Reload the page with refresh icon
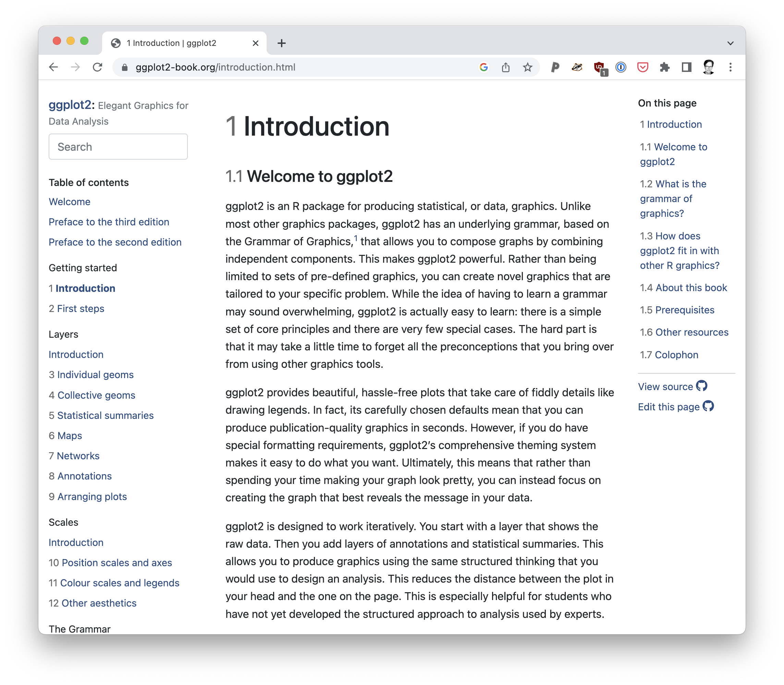 [x=98, y=67]
